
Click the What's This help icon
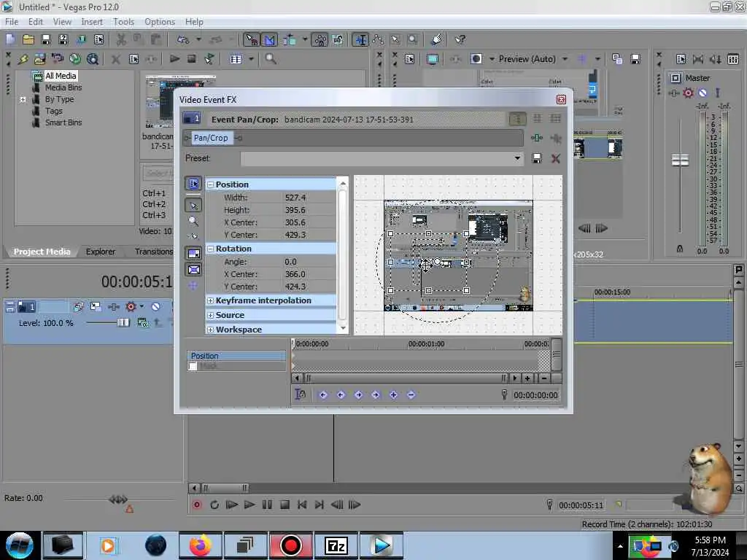tap(460, 39)
